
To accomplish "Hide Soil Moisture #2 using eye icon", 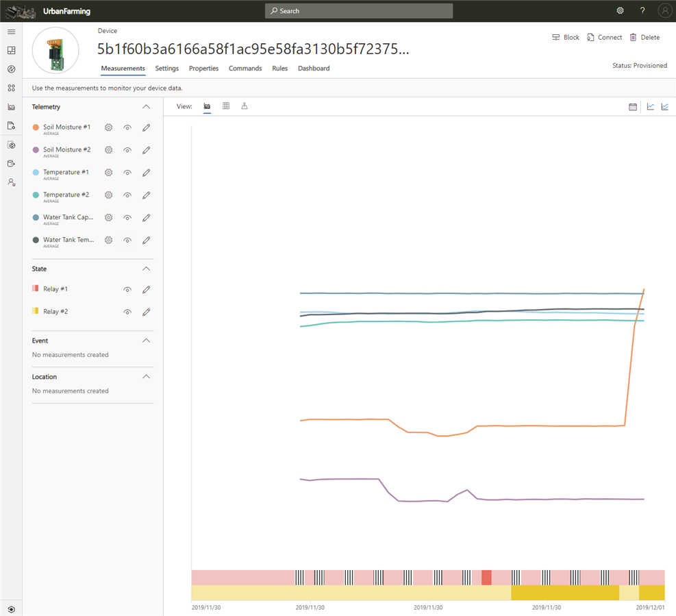I will click(x=127, y=150).
